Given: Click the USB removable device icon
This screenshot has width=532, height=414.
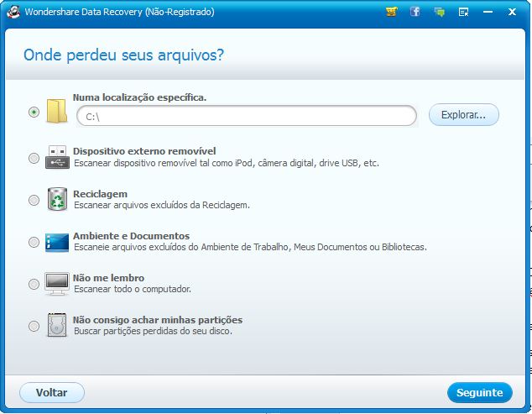Looking at the screenshot, I should pos(56,157).
